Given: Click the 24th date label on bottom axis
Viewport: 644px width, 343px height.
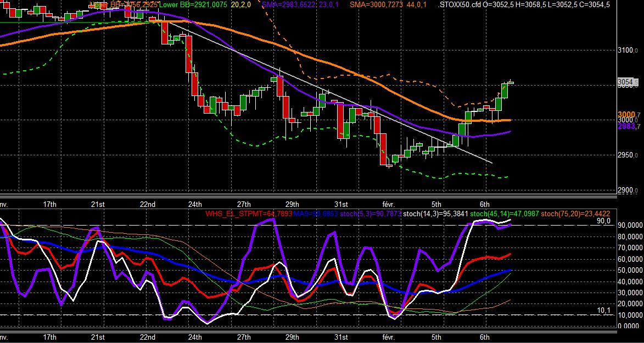Looking at the screenshot, I should 195,338.
